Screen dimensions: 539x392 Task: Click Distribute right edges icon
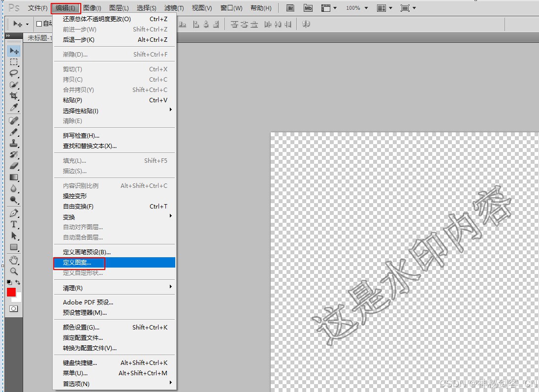(288, 24)
